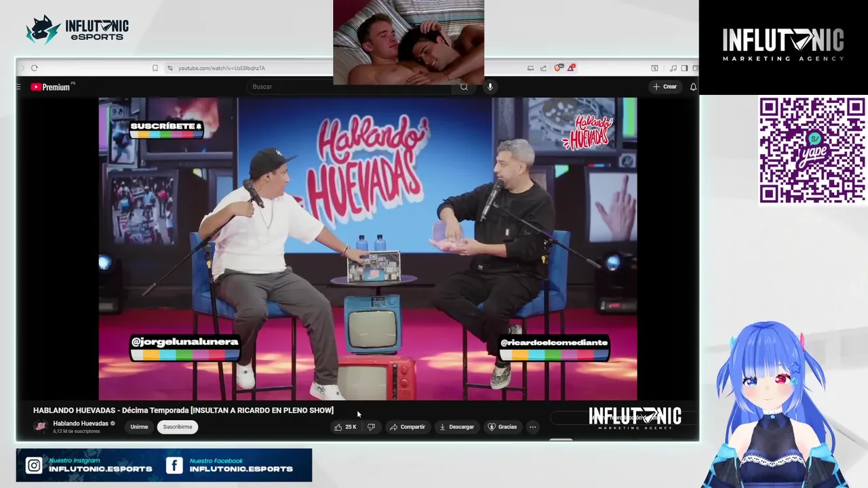The height and width of the screenshot is (488, 868).
Task: Open YouTube hamburger guide menu
Action: [x=18, y=87]
